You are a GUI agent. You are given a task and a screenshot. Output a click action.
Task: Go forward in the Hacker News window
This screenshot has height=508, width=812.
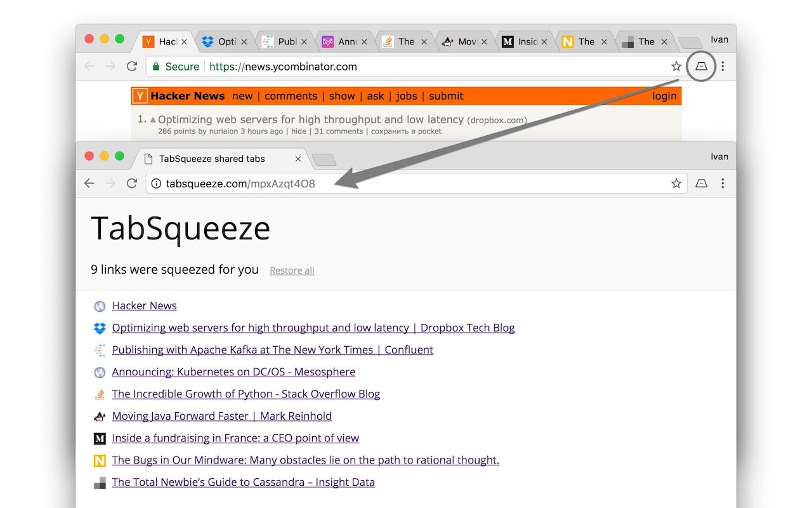click(x=110, y=66)
